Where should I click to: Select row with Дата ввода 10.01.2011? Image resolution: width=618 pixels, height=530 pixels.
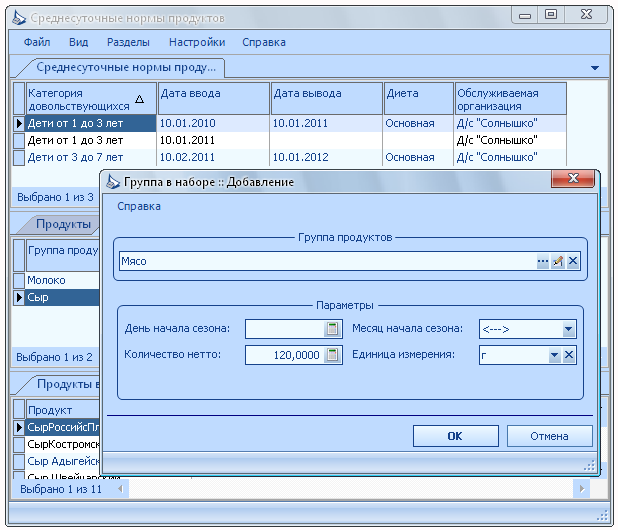pos(290,140)
